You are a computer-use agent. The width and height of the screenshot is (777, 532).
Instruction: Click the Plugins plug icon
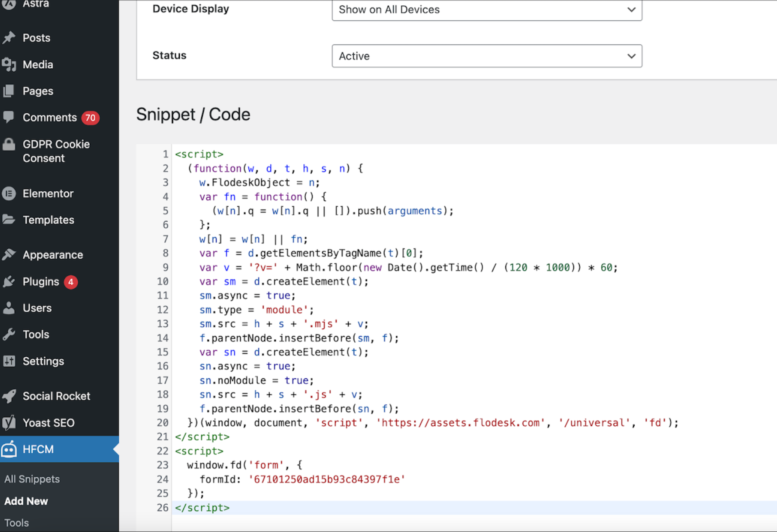pos(9,281)
